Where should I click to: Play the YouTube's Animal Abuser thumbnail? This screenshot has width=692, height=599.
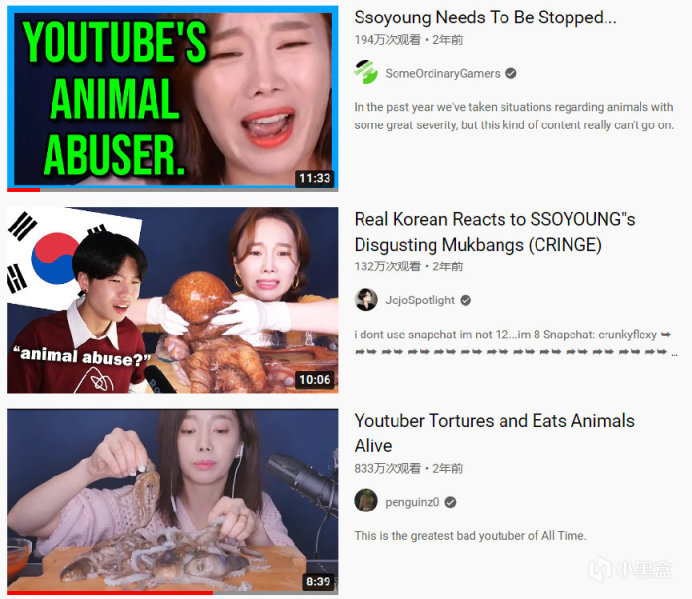tap(173, 98)
